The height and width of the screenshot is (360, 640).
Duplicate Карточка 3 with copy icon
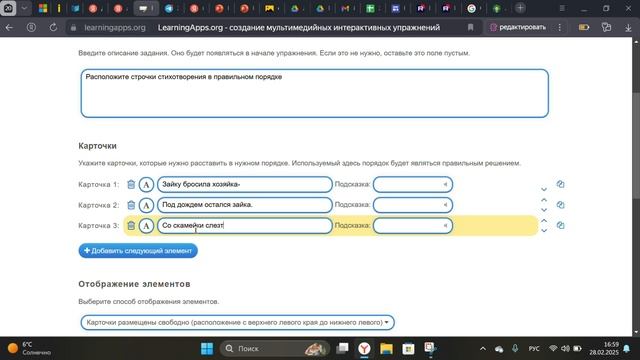pyautogui.click(x=560, y=225)
